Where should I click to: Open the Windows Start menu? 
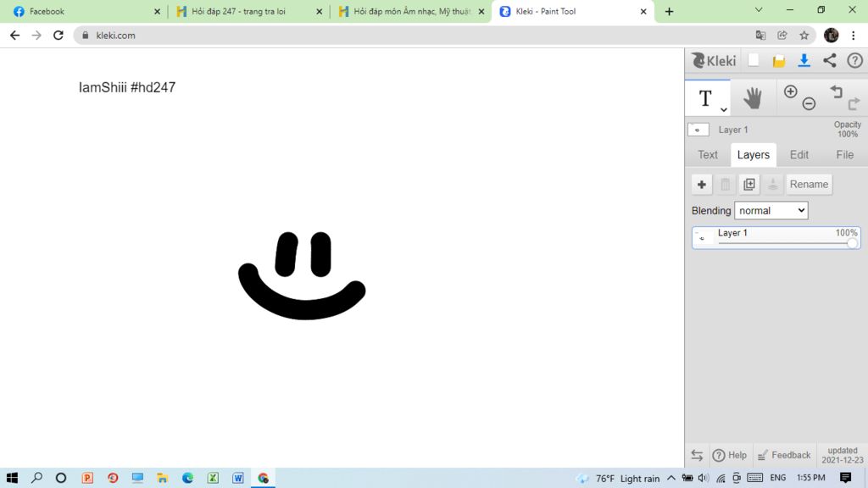pos(12,478)
